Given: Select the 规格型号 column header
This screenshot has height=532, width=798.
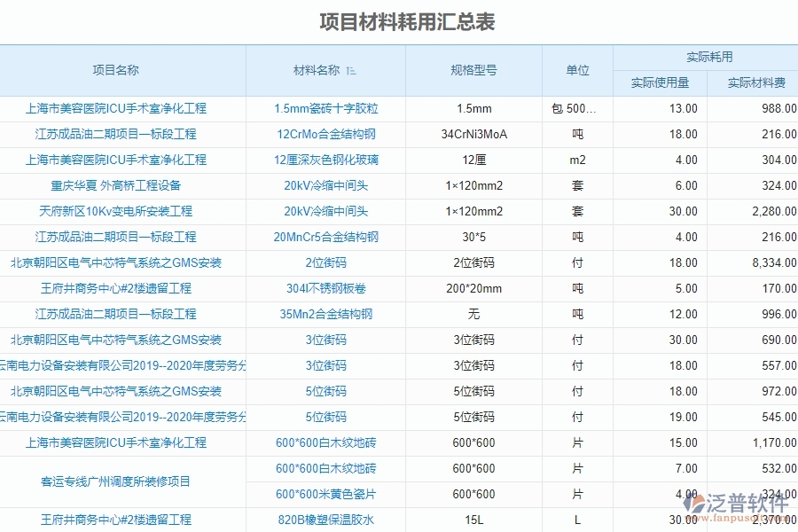Looking at the screenshot, I should [x=473, y=71].
